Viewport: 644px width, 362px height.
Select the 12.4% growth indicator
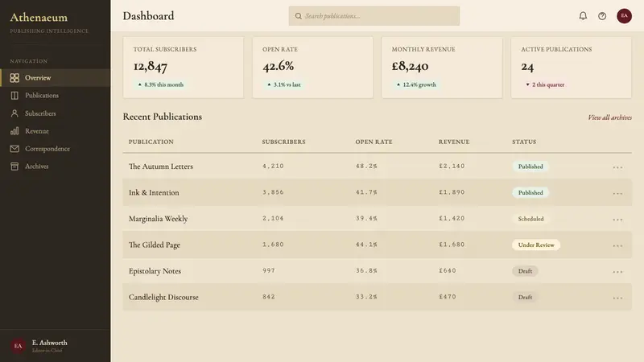click(x=416, y=84)
